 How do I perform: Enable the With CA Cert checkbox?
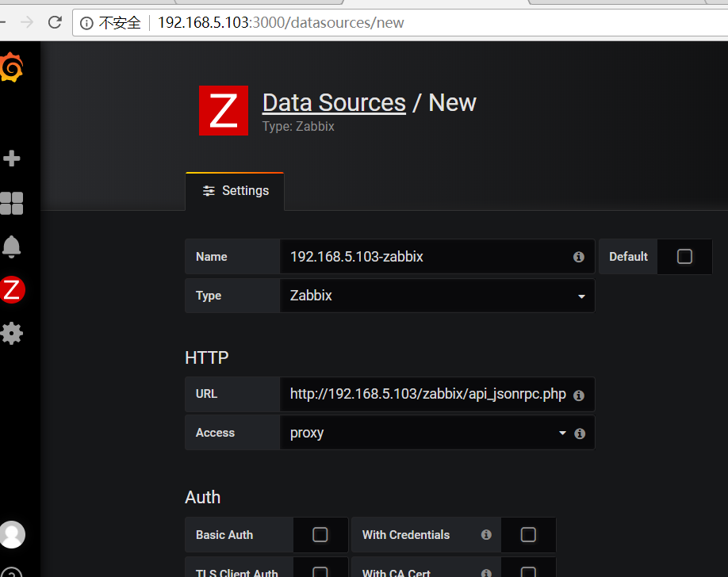528,572
